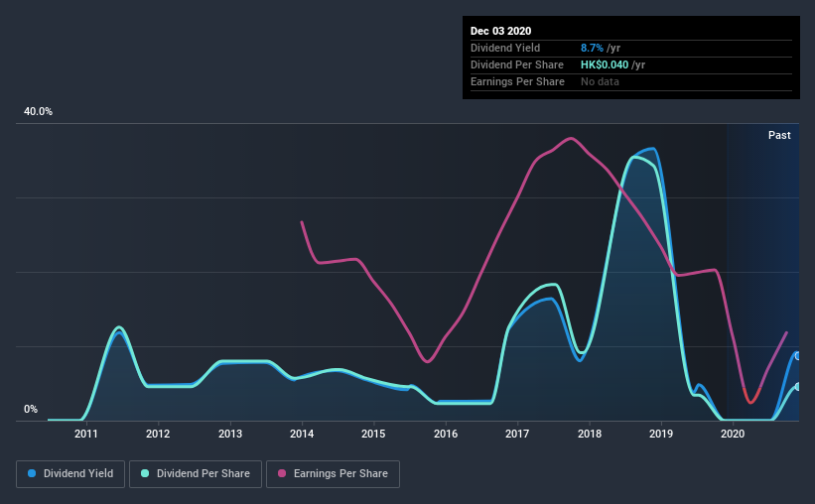Image resolution: width=815 pixels, height=504 pixels.
Task: Select the teal Dividend Per Share endpoint marker
Action: click(797, 387)
